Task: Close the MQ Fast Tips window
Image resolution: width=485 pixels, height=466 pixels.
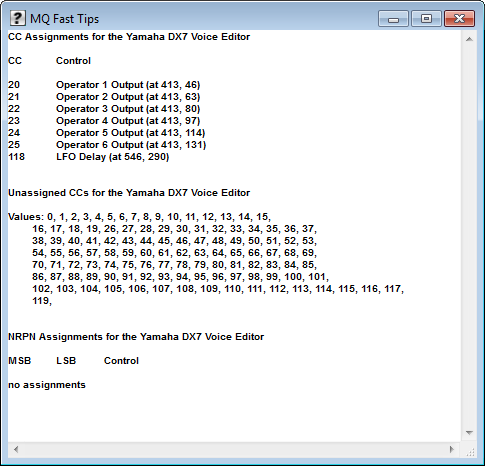Action: (x=459, y=19)
